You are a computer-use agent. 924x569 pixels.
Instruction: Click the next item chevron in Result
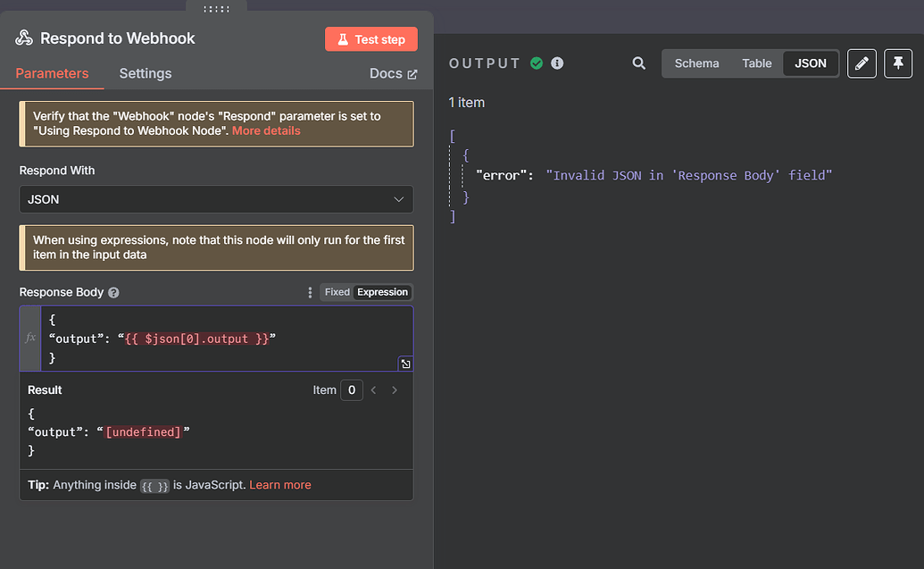[x=395, y=389]
